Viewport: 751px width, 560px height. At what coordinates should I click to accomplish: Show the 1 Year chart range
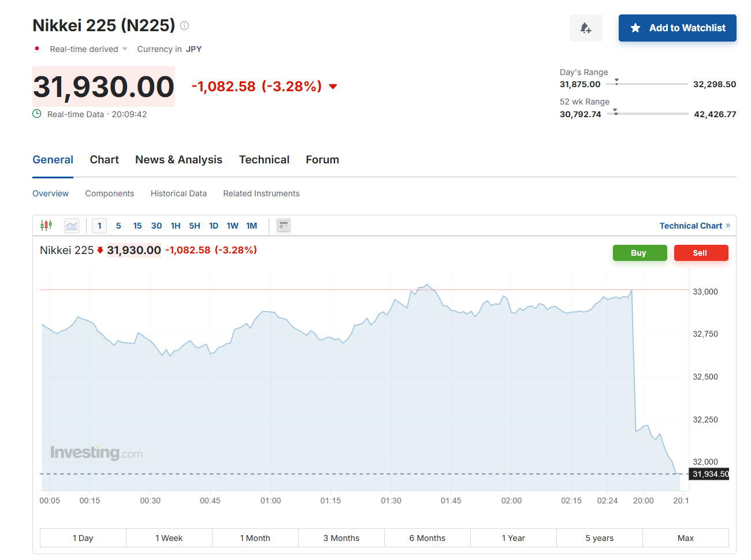pos(514,537)
